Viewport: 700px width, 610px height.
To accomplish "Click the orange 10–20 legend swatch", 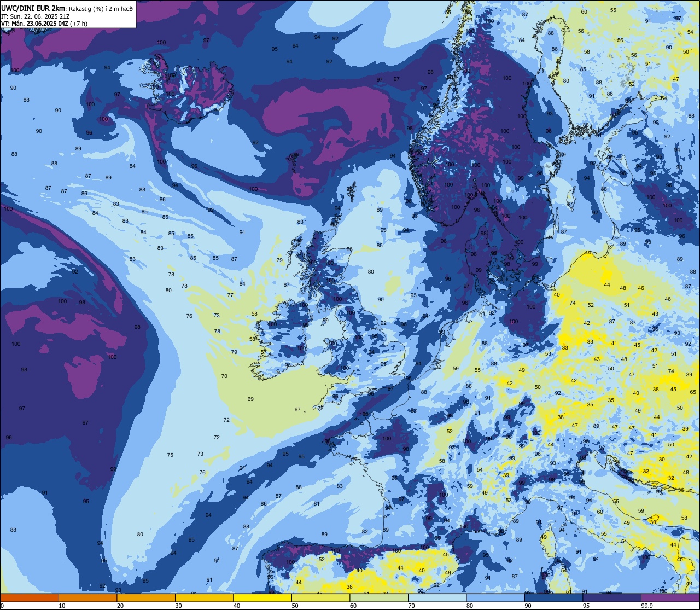I will (87, 597).
